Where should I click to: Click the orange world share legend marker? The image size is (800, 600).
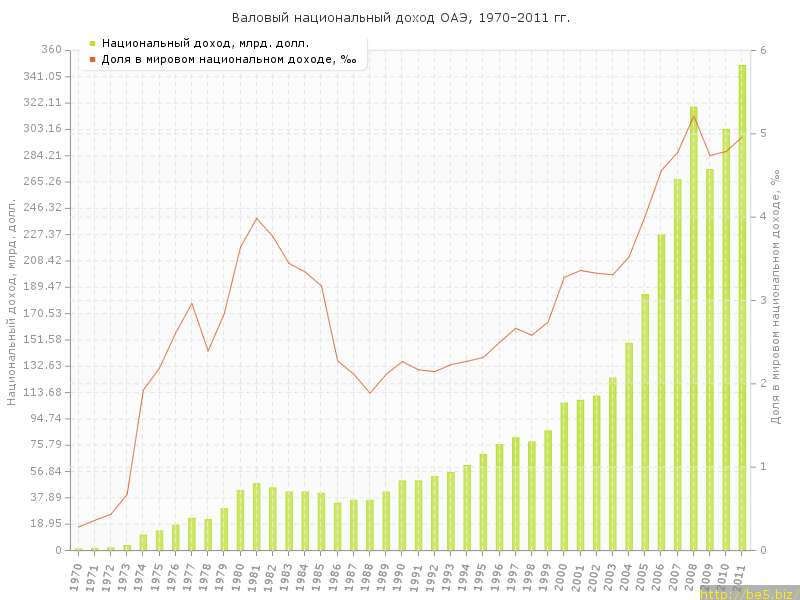92,59
